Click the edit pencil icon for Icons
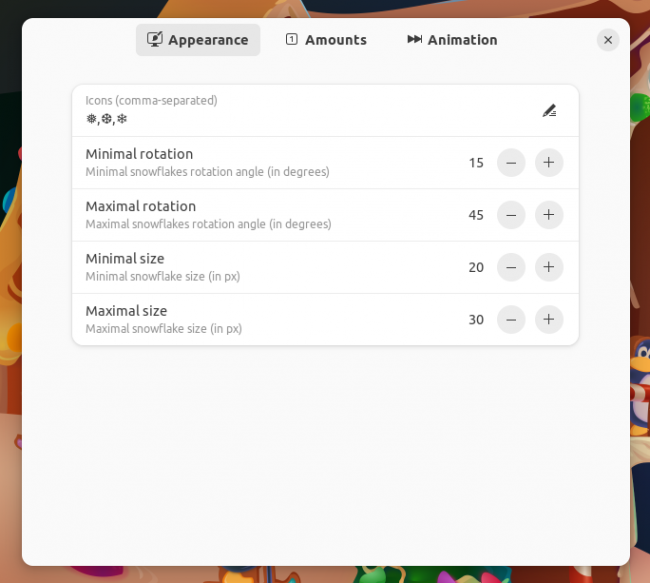 pyautogui.click(x=549, y=111)
